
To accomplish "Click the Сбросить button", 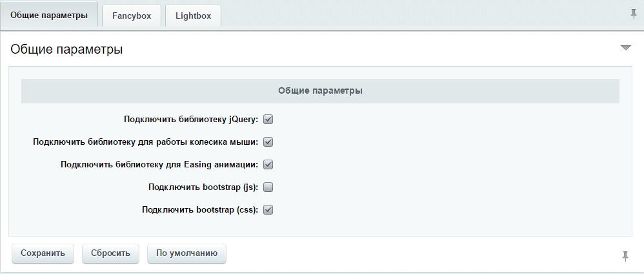I will 110,253.
